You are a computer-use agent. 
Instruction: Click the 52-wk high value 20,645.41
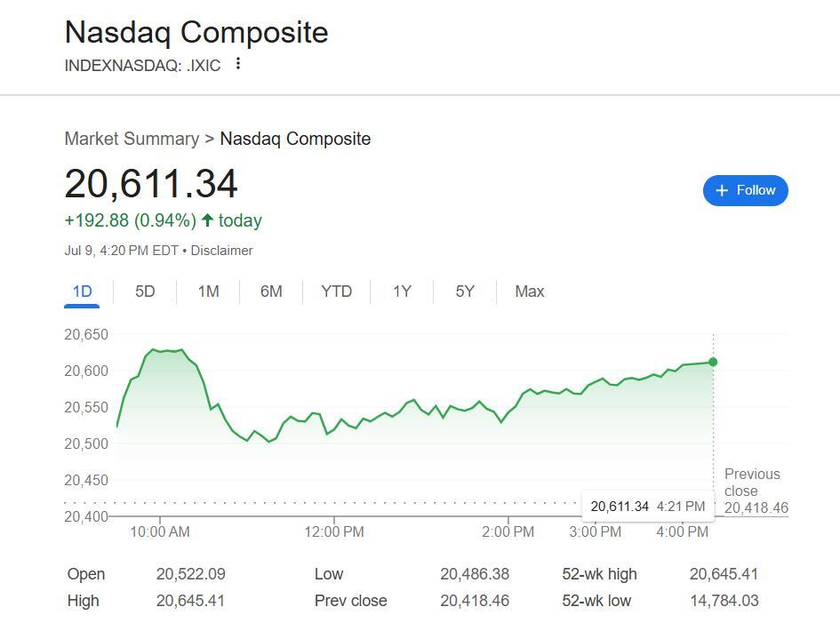724,574
